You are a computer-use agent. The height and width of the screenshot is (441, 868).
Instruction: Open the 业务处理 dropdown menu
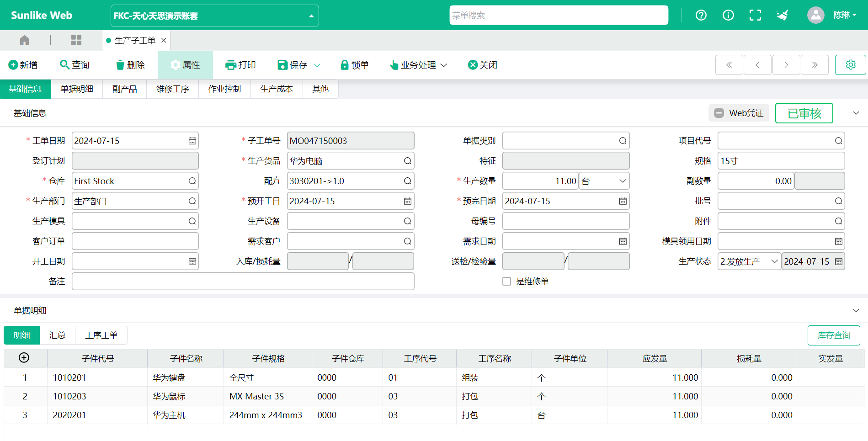(418, 65)
